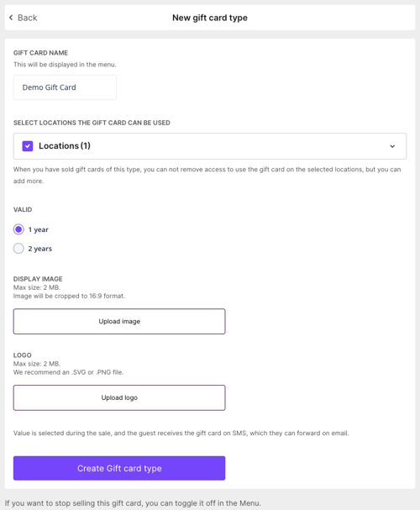Click the New gift card type heading
The image size is (420, 510).
pyautogui.click(x=210, y=18)
